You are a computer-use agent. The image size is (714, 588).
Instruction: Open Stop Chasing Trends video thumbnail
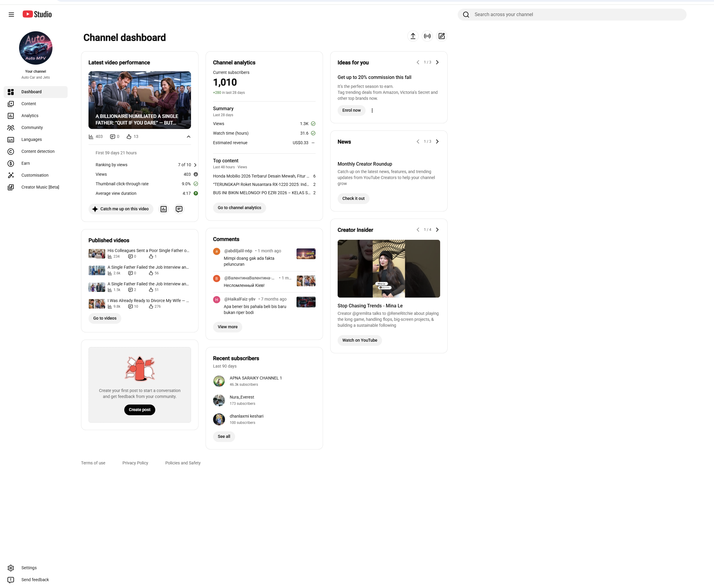(389, 269)
